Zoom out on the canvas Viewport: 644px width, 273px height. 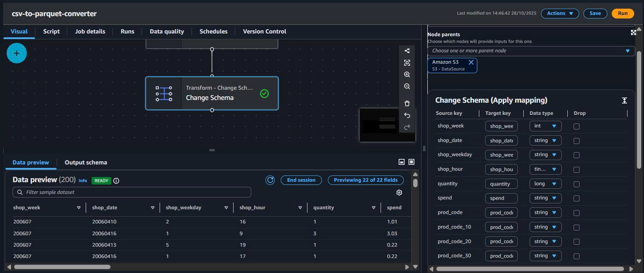point(407,87)
